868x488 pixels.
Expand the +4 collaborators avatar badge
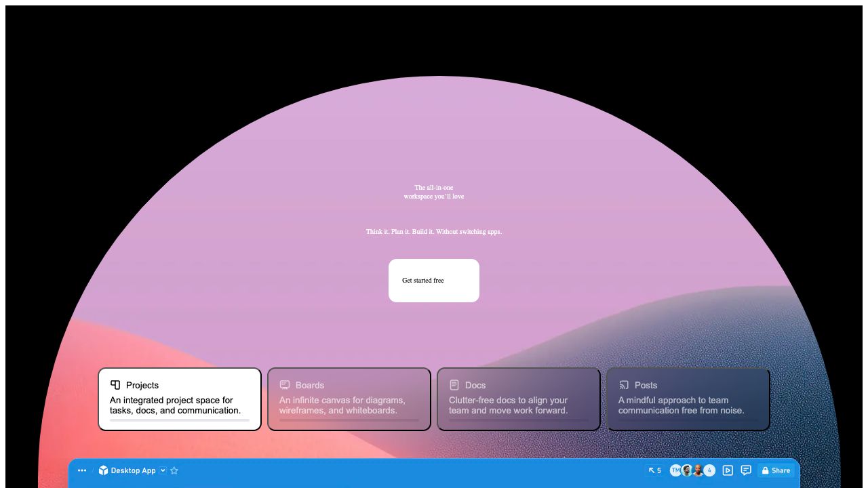pos(709,470)
